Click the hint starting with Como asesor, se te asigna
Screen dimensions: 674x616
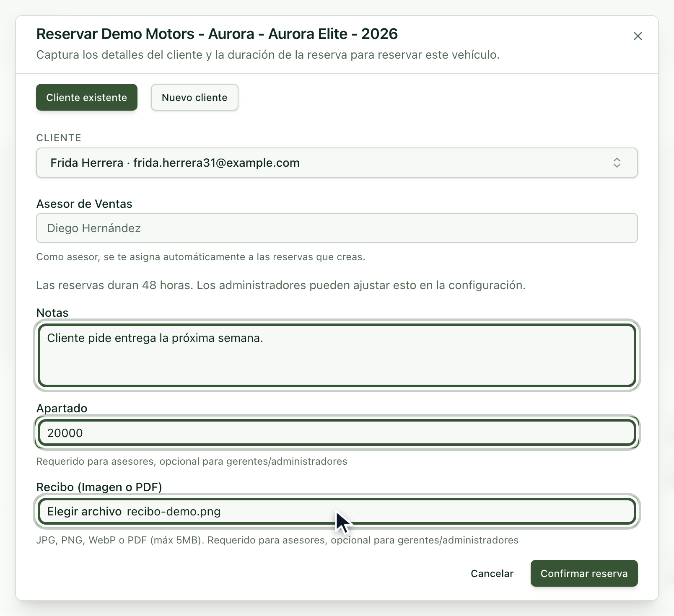pos(201,257)
